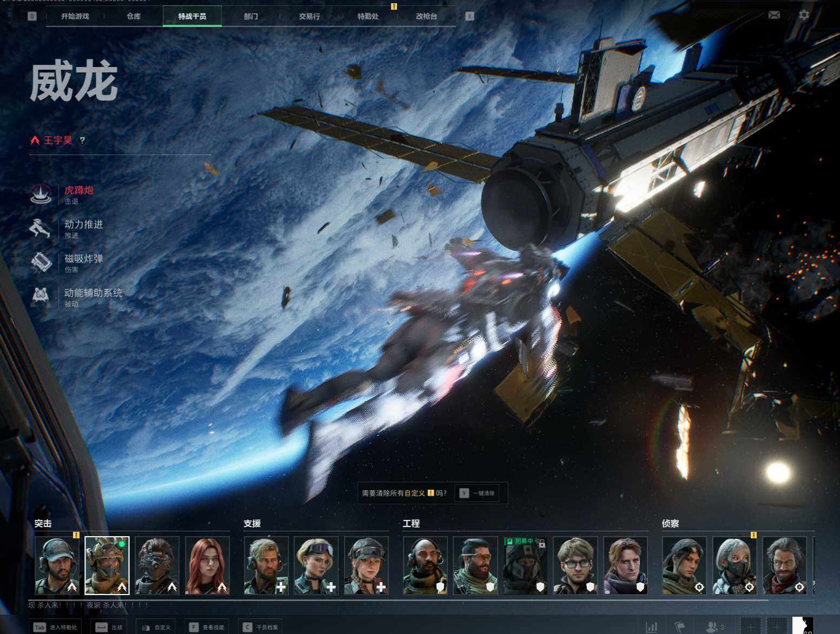Open the mail envelope icon
This screenshot has height=634, width=840.
[x=775, y=15]
